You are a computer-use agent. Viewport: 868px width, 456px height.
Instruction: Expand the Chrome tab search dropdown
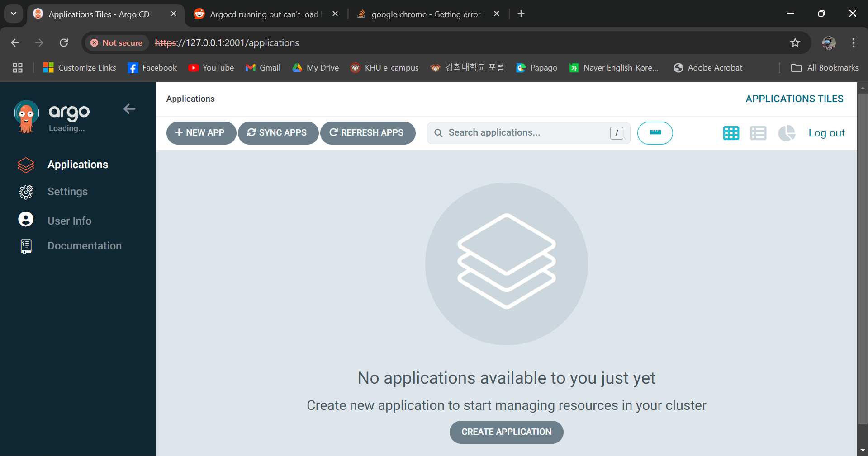(x=14, y=14)
